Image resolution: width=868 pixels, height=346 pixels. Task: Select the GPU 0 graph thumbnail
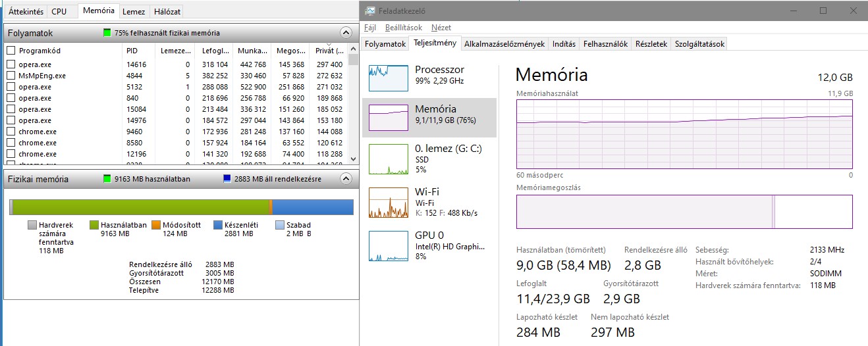click(389, 245)
